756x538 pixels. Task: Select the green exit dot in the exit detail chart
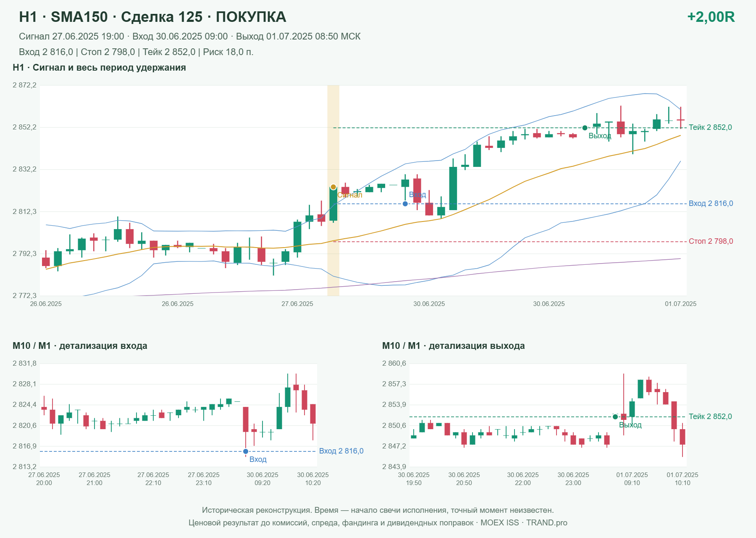(615, 417)
